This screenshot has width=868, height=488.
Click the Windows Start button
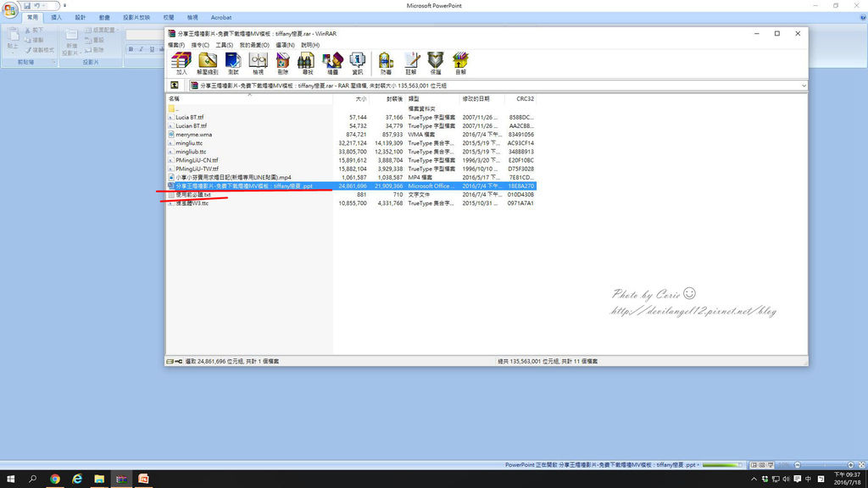pos(10,480)
